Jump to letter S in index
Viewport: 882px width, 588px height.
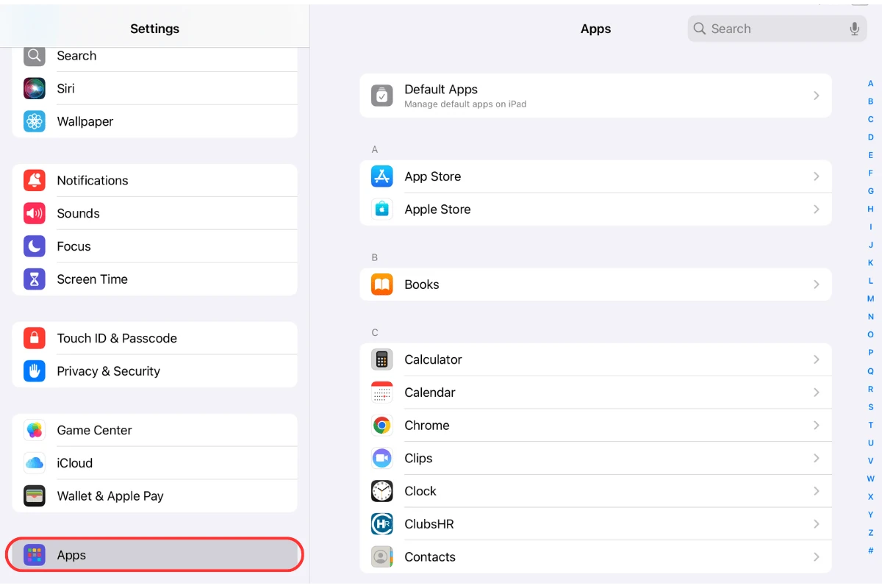coord(870,407)
